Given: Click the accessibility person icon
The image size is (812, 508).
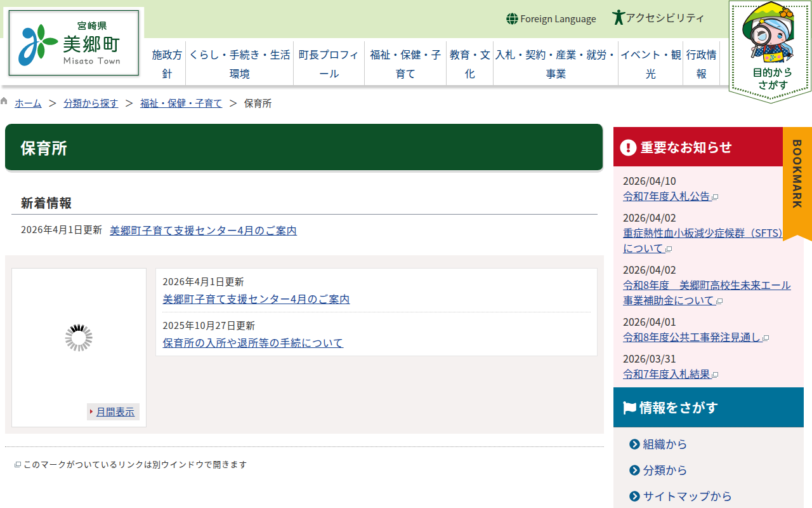Looking at the screenshot, I should tap(619, 18).
